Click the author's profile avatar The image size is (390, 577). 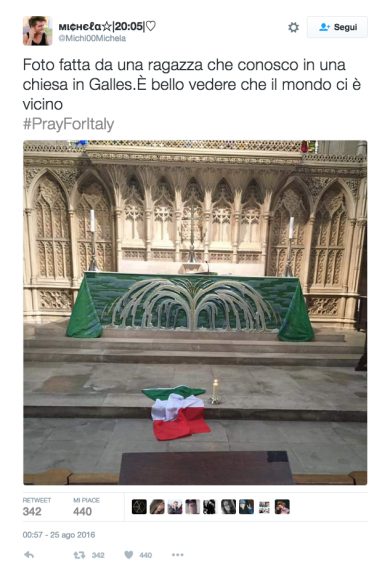(x=38, y=31)
